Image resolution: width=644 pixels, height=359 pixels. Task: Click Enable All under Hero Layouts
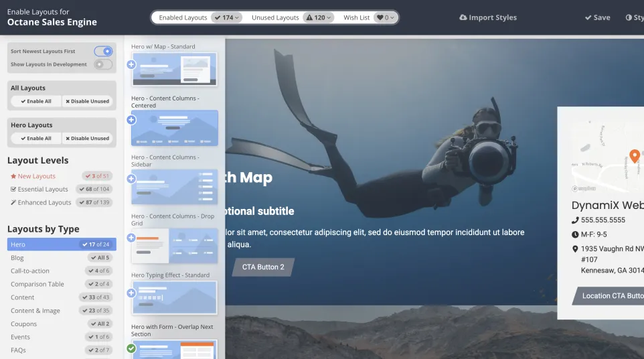click(36, 139)
